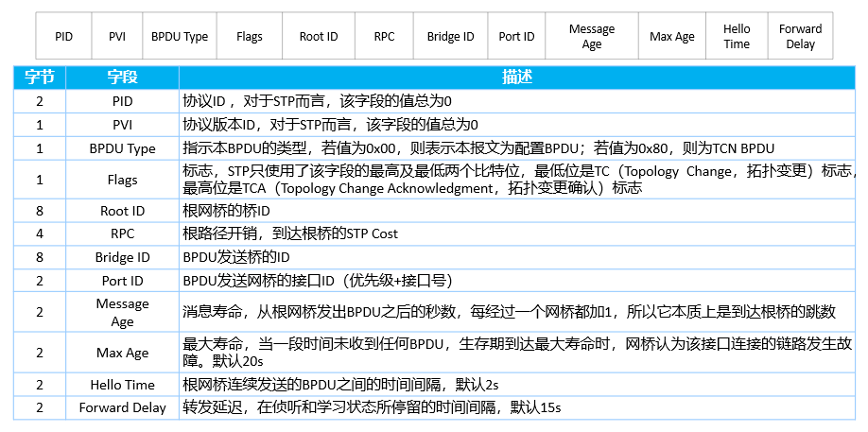The height and width of the screenshot is (432, 868).
Task: Select the Max Age field cell in table
Action: click(122, 353)
